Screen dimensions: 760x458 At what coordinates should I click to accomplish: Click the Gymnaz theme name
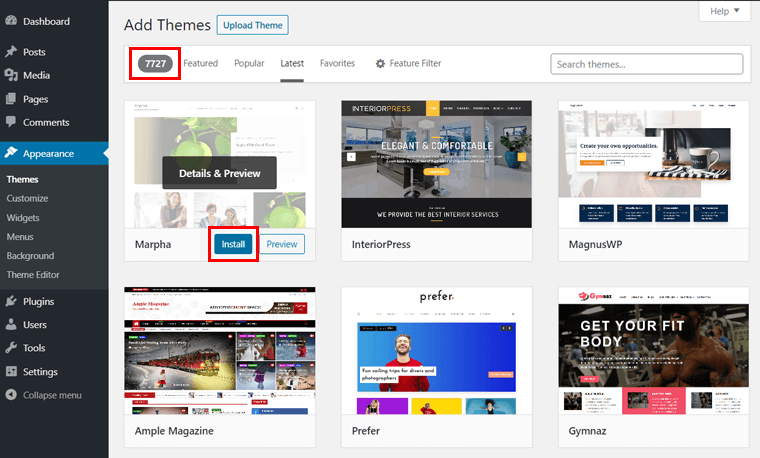click(x=587, y=431)
